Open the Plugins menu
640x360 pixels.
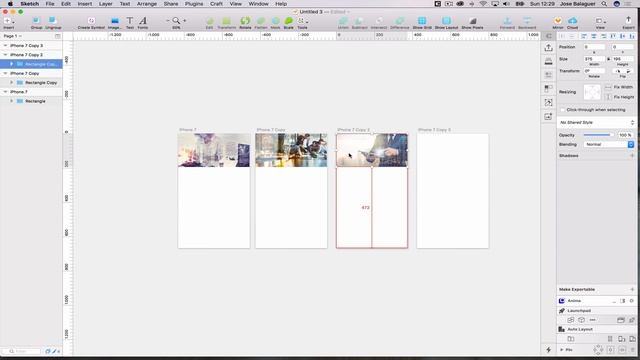coord(194,4)
